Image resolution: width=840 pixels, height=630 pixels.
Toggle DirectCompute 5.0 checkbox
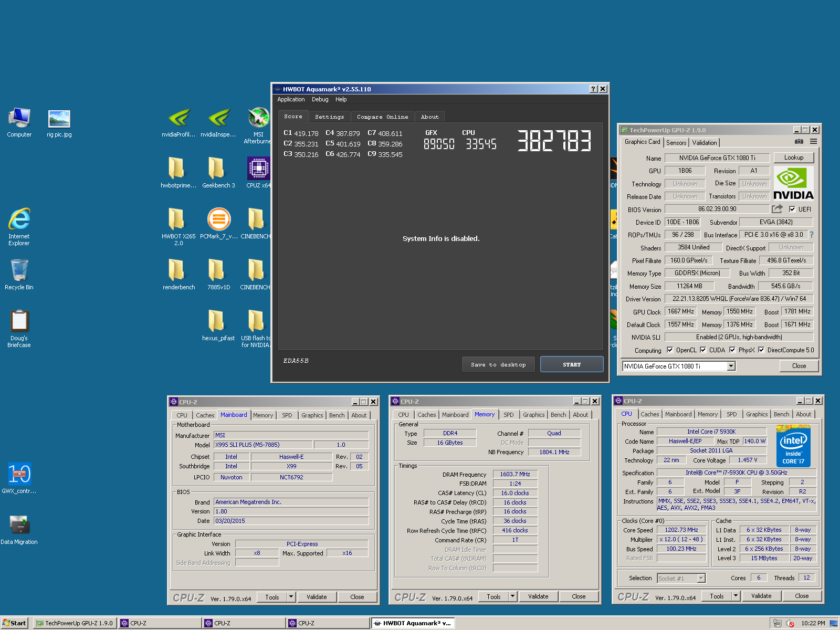761,350
